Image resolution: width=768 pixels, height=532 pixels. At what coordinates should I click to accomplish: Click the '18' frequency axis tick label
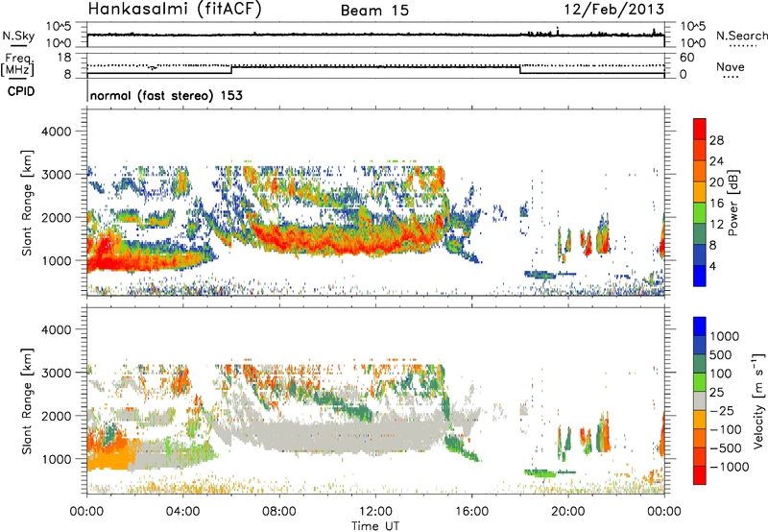[64, 58]
